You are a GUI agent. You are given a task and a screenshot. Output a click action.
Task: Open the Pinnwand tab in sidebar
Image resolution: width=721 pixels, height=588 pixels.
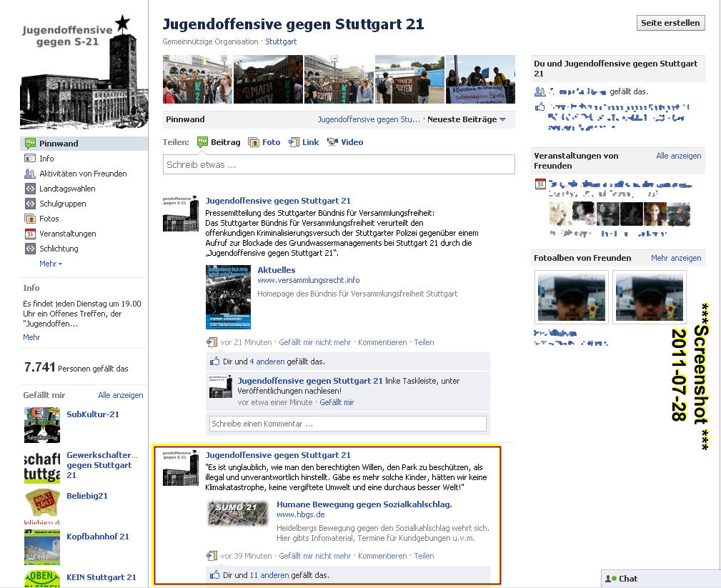84,144
